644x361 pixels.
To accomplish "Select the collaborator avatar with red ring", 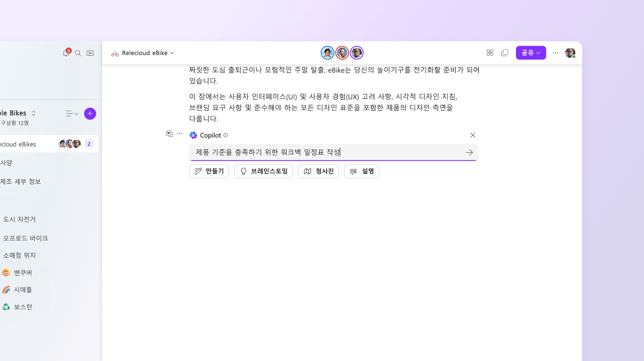I will (342, 53).
